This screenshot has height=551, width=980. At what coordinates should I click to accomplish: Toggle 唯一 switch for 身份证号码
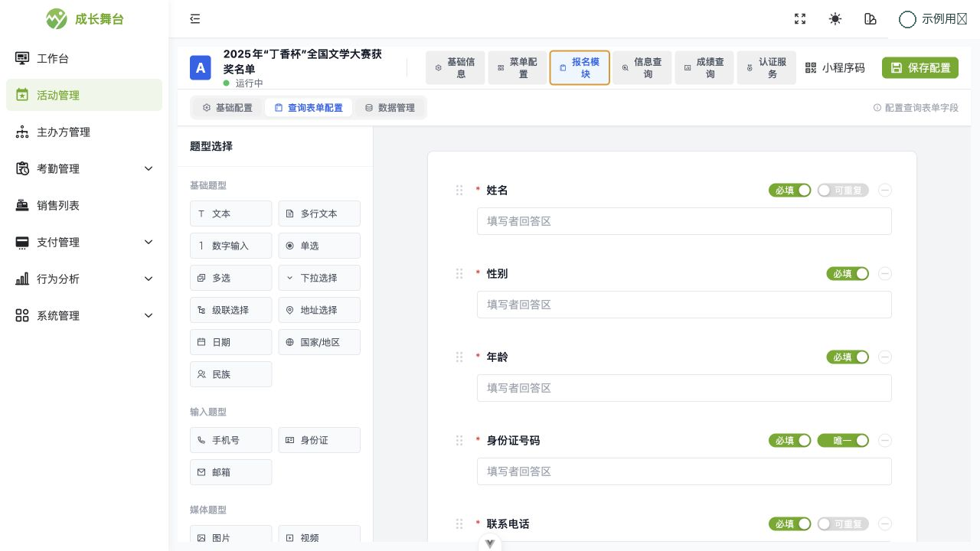[843, 441]
